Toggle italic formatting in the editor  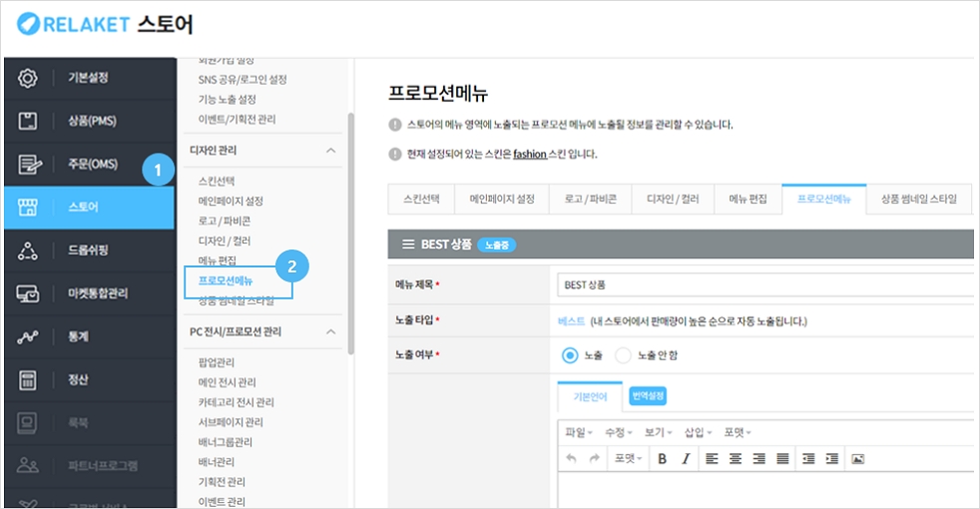click(686, 459)
